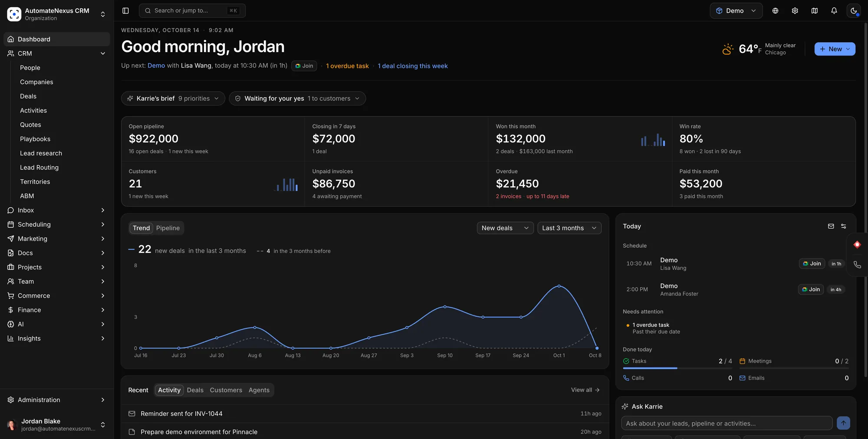
Task: Select the Customers recent tab
Action: point(226,390)
